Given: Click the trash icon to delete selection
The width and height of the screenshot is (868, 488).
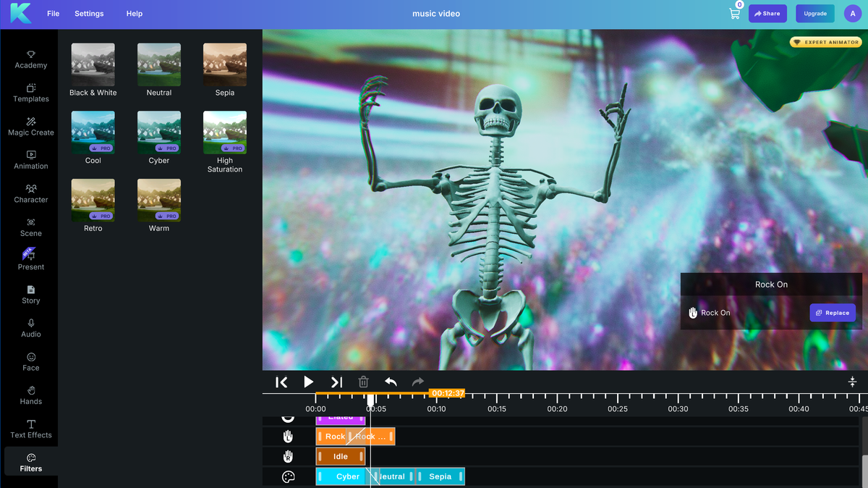Looking at the screenshot, I should tap(363, 382).
